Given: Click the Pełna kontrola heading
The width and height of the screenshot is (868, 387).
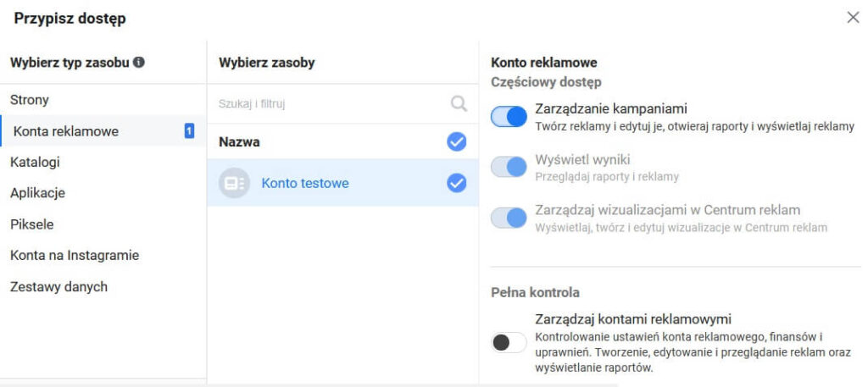Looking at the screenshot, I should coord(536,292).
